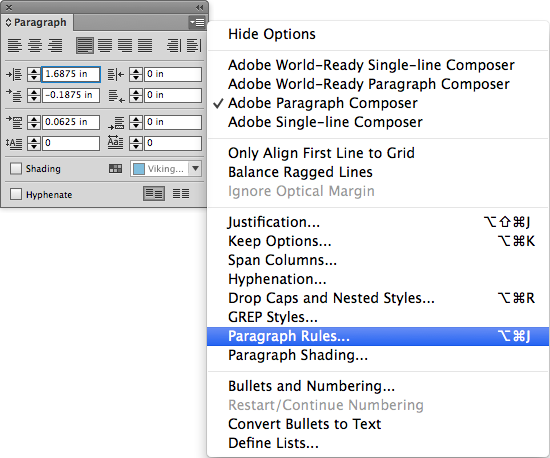Enable the Shading checkbox
This screenshot has width=550, height=458.
(x=16, y=169)
